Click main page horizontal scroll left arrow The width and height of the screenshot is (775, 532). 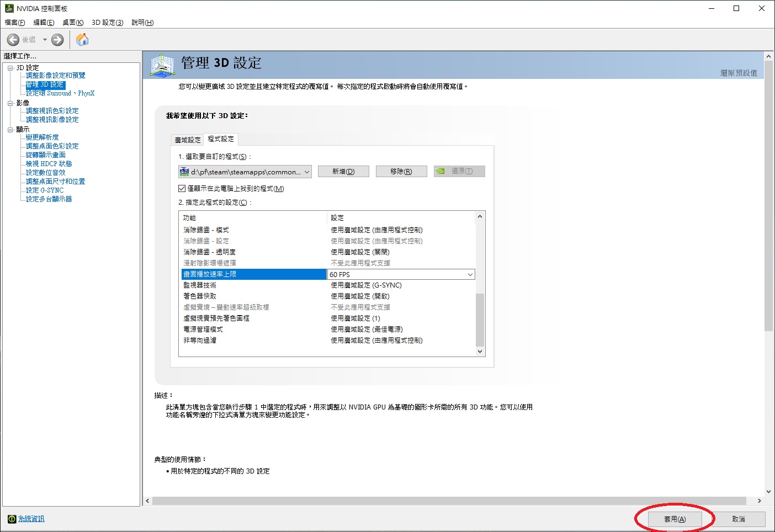pos(147,501)
